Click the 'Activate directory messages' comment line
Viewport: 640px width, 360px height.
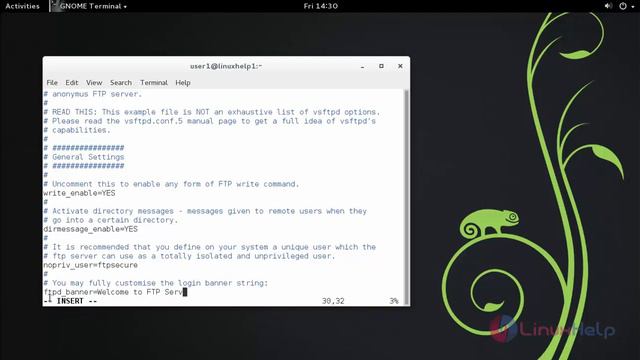205,211
